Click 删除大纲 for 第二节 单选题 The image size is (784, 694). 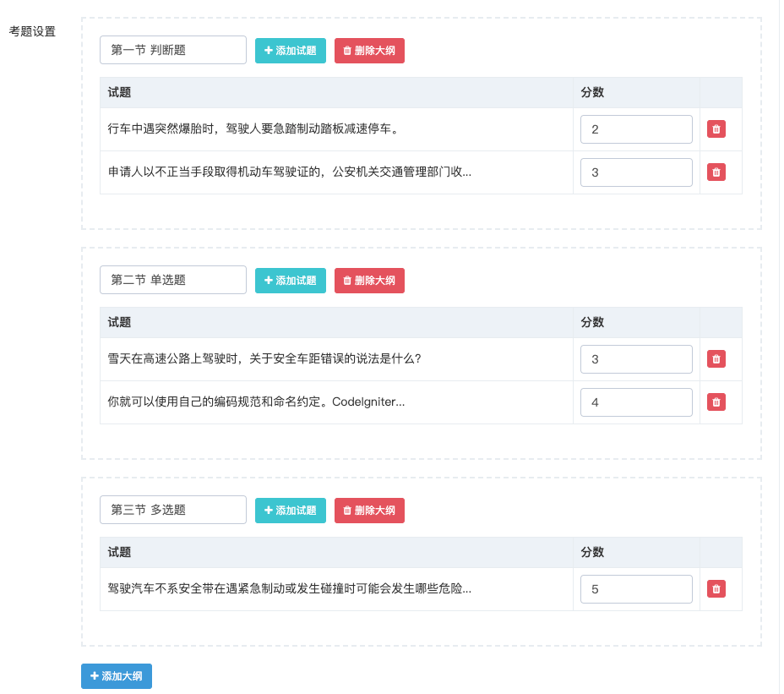tap(369, 281)
